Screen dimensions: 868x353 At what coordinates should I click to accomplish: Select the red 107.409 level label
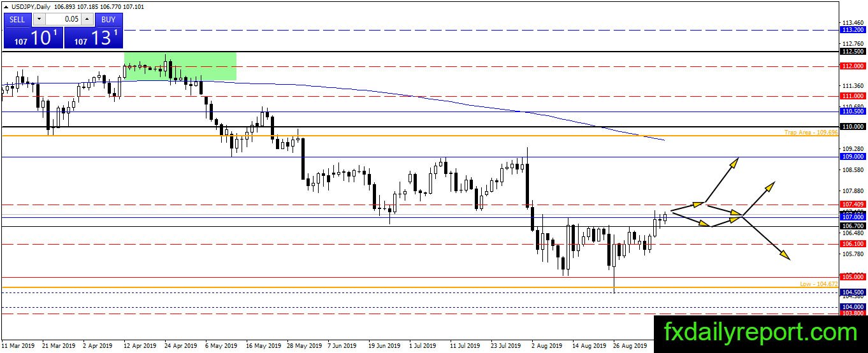[x=853, y=205]
